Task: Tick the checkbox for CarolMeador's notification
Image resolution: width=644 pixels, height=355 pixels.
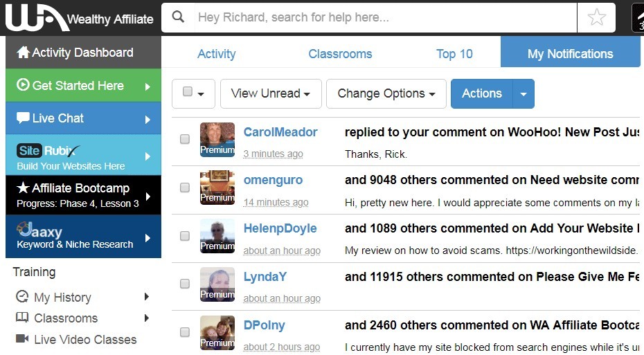Action: click(185, 139)
